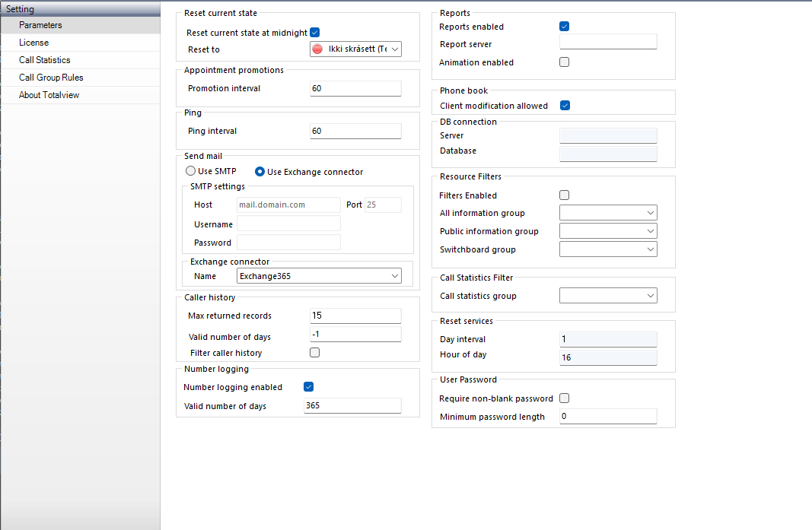Edit the Ping interval field
This screenshot has height=530, width=812.
click(x=355, y=131)
